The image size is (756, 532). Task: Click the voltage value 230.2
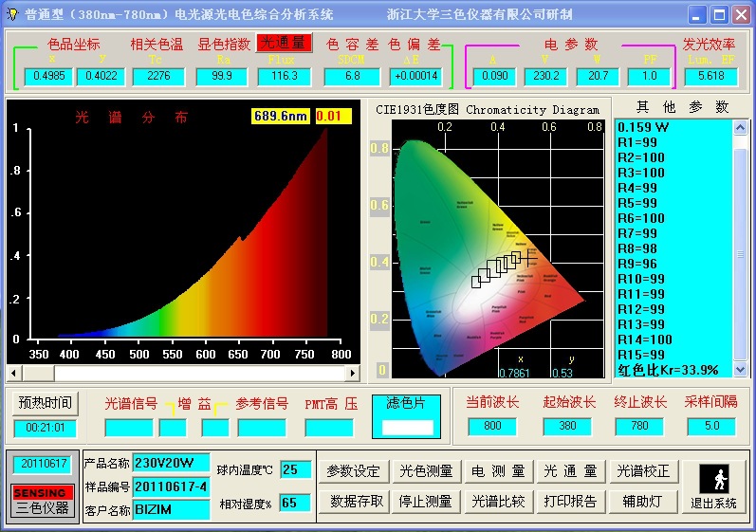coord(545,76)
